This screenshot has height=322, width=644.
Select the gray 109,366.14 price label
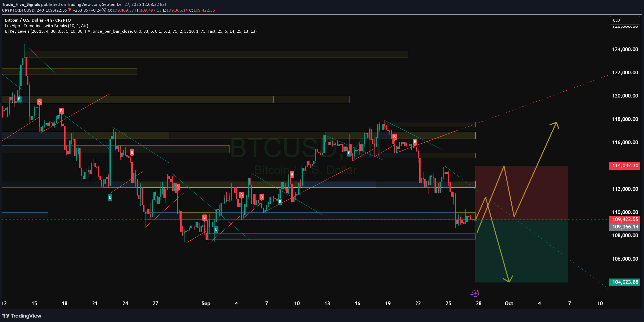(625, 227)
